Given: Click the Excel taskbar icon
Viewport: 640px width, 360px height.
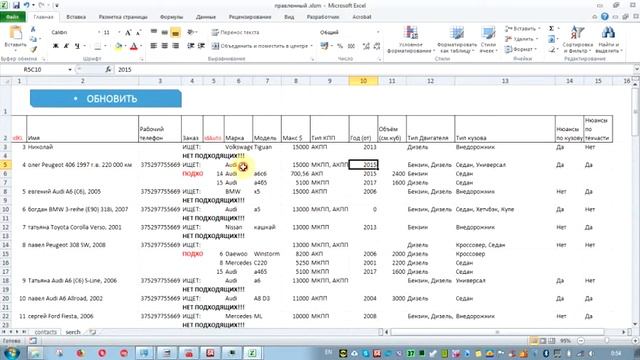Looking at the screenshot, I should tap(252, 353).
